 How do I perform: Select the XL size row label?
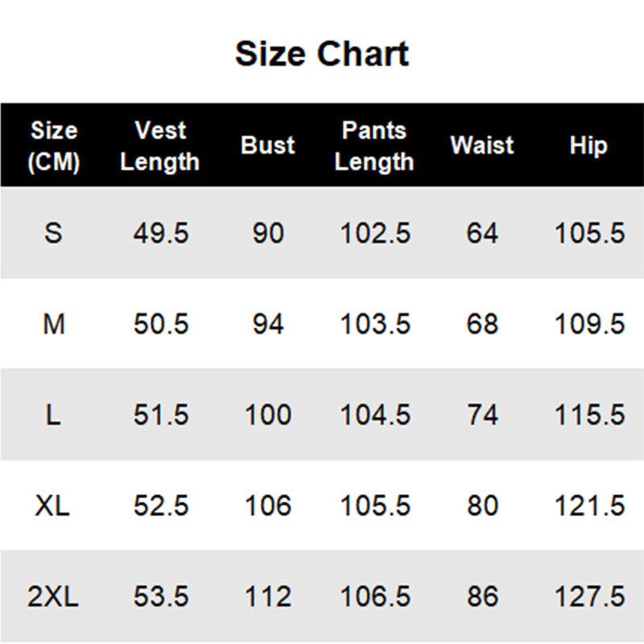pyautogui.click(x=52, y=506)
